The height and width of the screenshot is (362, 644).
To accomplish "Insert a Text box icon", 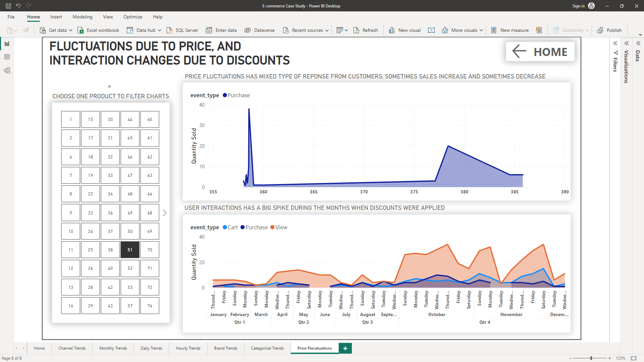I will click(431, 30).
